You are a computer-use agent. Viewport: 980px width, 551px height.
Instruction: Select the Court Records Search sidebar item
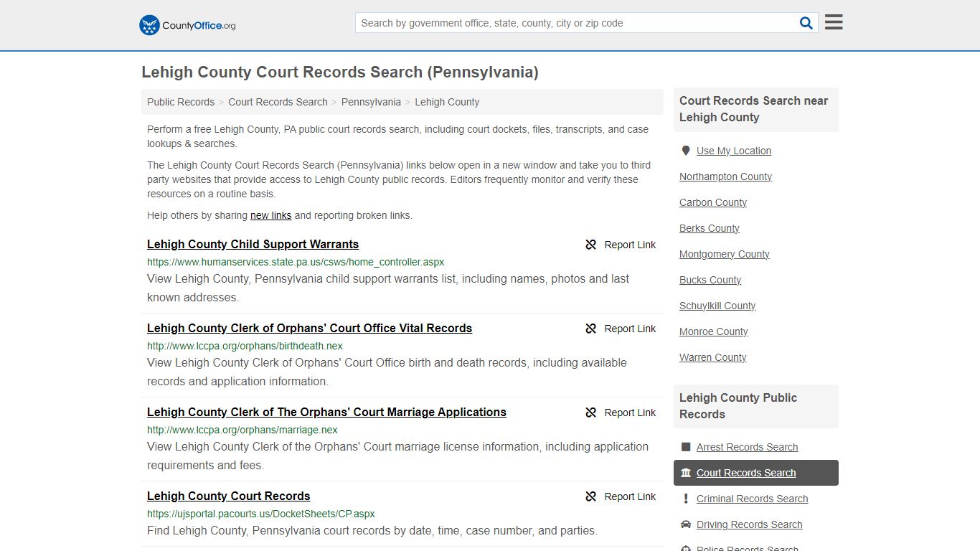pos(755,473)
